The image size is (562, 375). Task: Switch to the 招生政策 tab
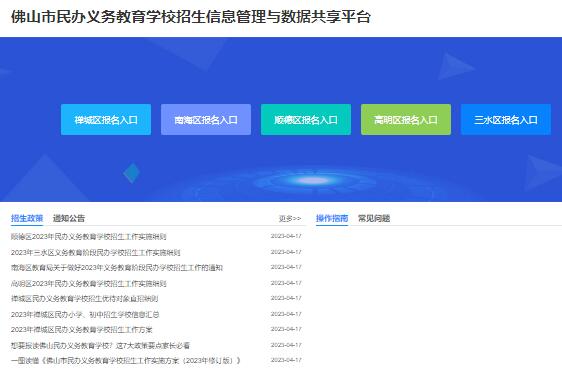point(27,218)
